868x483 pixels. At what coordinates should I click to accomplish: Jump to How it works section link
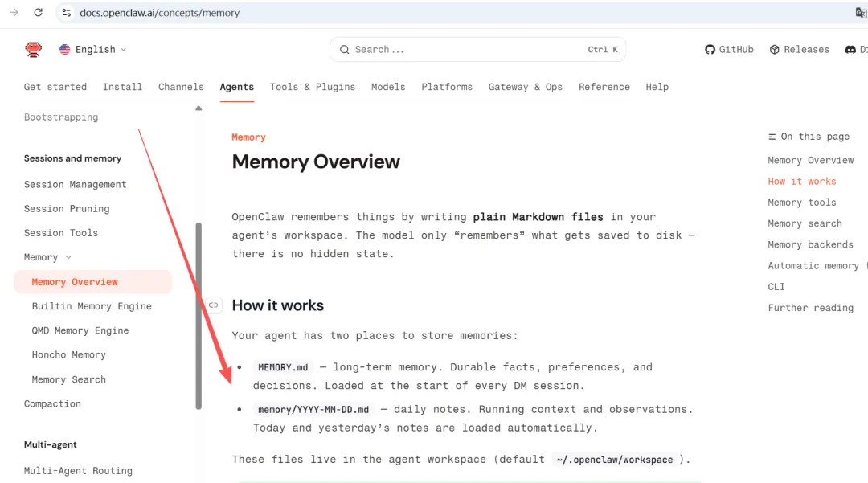point(802,182)
